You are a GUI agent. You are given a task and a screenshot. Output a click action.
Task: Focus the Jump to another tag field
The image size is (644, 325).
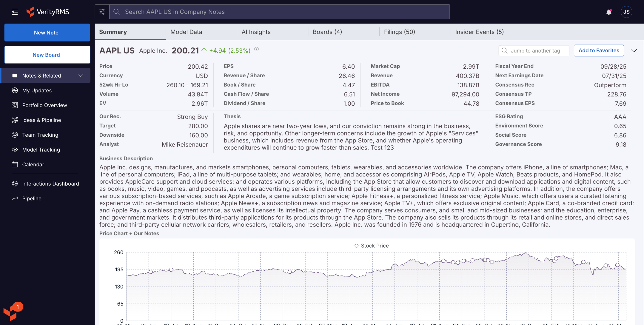(x=535, y=51)
